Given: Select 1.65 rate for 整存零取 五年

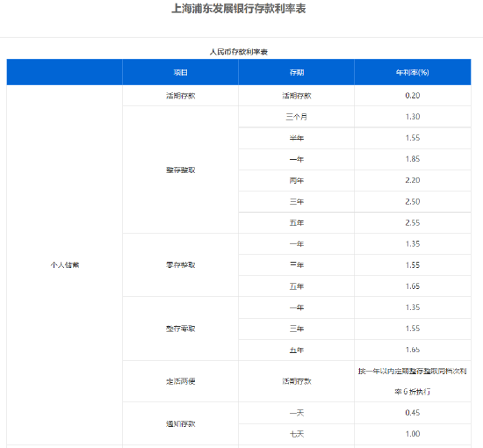Looking at the screenshot, I should [413, 350].
